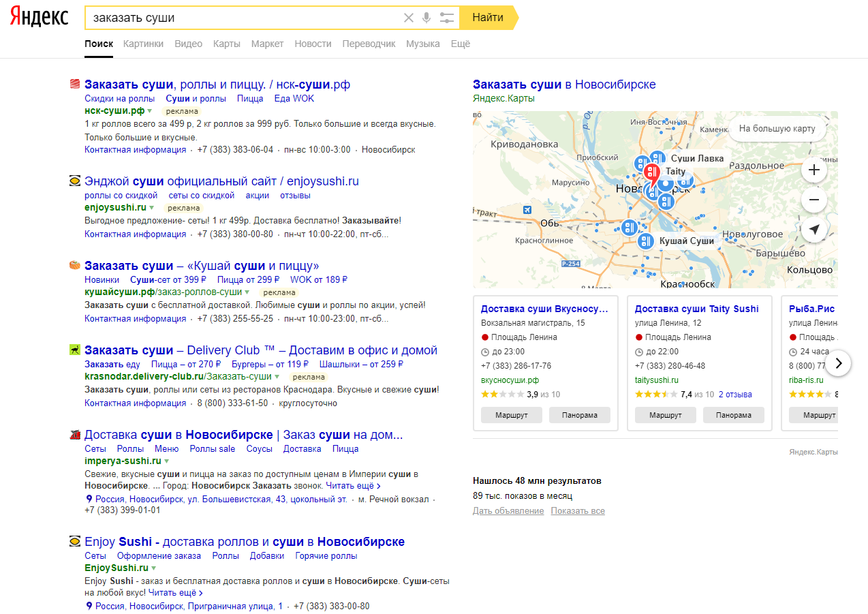Open the Дать объявление link
Screen dimensions: 868x614
[x=508, y=511]
